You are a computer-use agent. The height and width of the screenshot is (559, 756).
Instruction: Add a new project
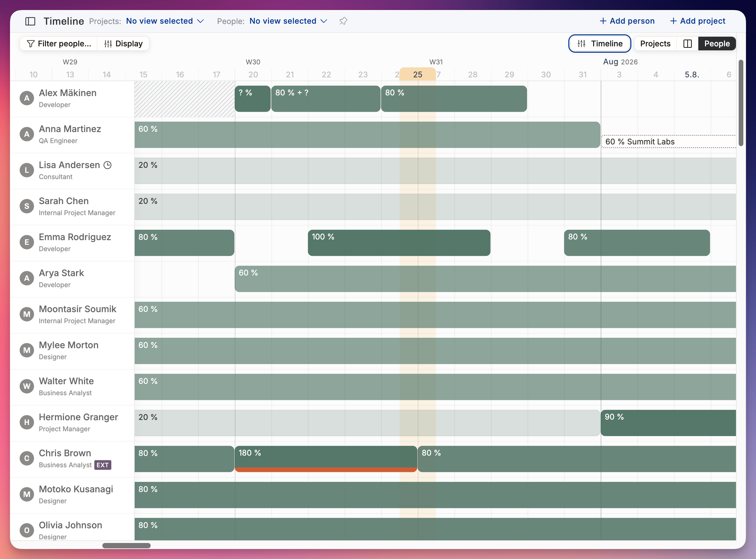(698, 21)
